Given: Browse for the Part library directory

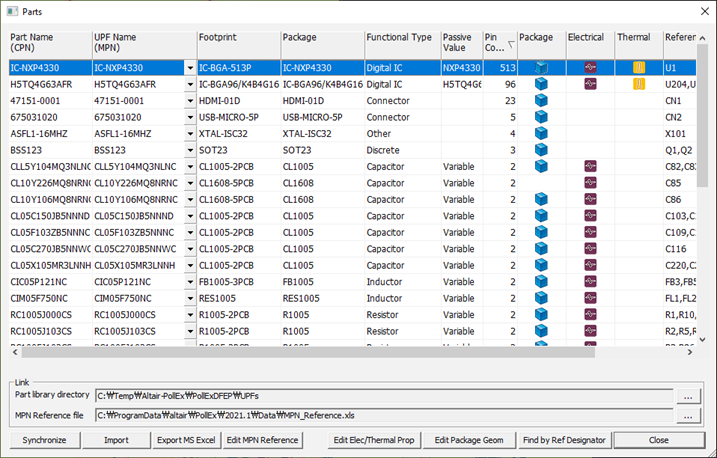Looking at the screenshot, I should click(686, 397).
